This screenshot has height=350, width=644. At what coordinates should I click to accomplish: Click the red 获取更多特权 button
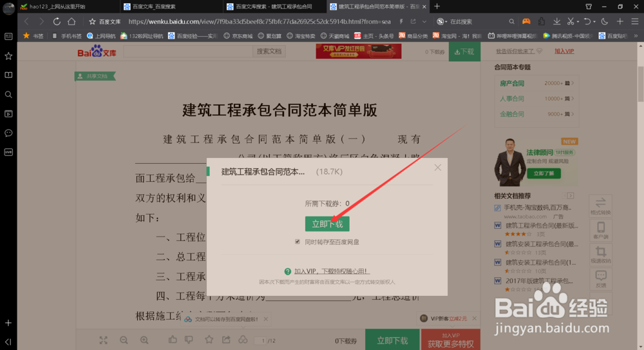pos(451,340)
